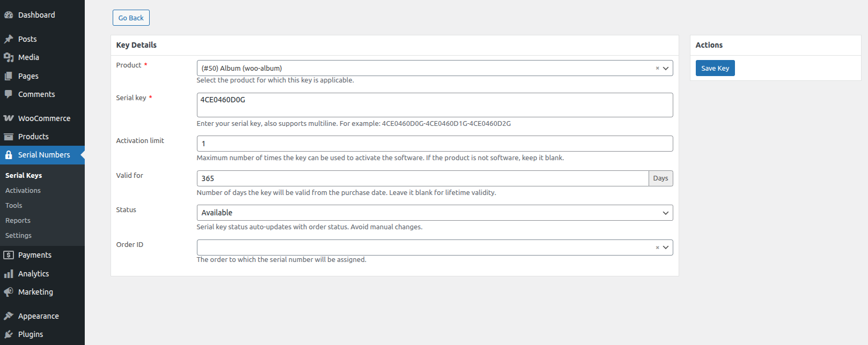868x345 pixels.
Task: Click the Media icon in sidebar
Action: pyautogui.click(x=9, y=57)
